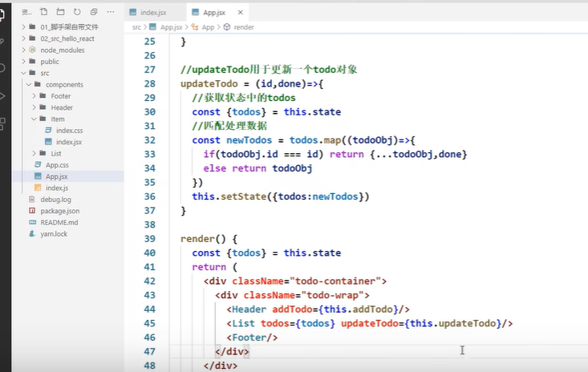
Task: Open index.css in the Item folder
Action: 69,131
